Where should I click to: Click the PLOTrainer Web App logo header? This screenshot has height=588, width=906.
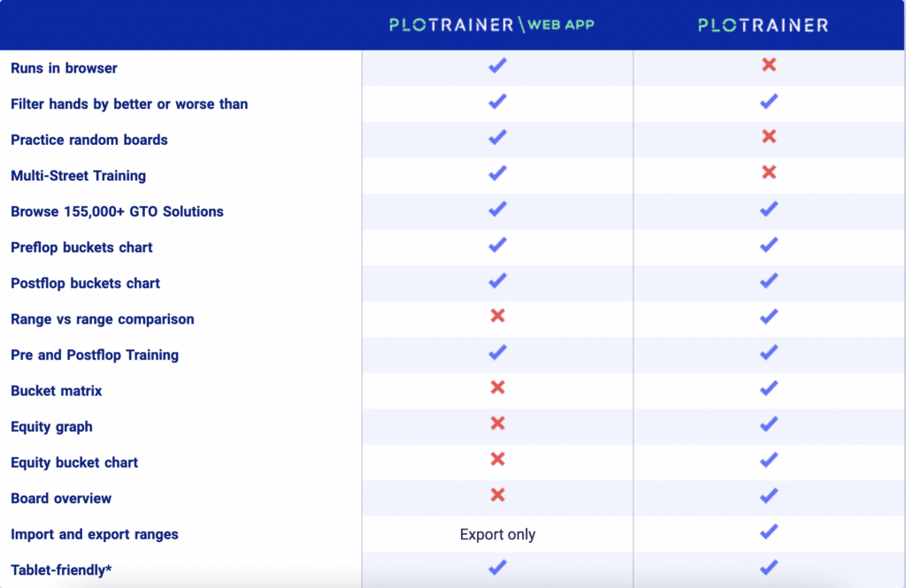[492, 25]
